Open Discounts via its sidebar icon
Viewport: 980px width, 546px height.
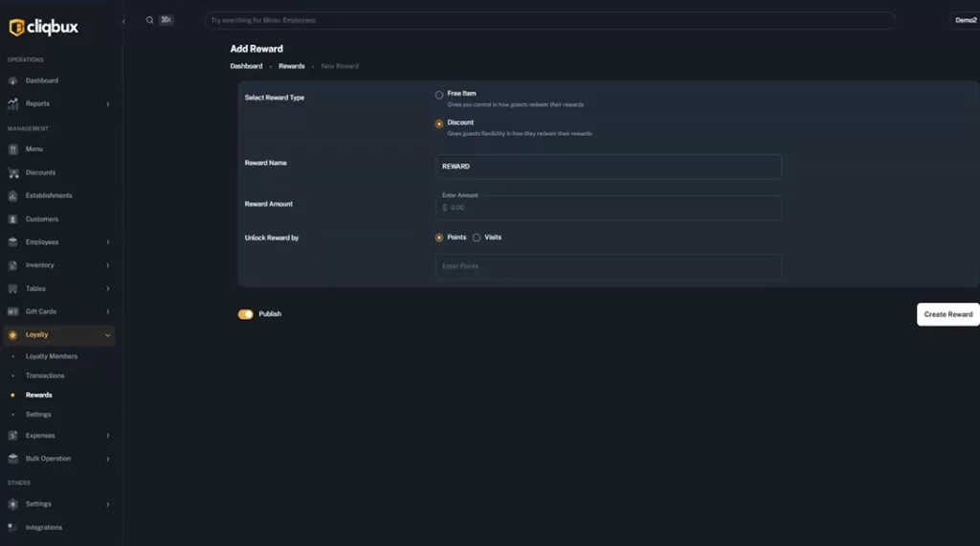coord(13,172)
